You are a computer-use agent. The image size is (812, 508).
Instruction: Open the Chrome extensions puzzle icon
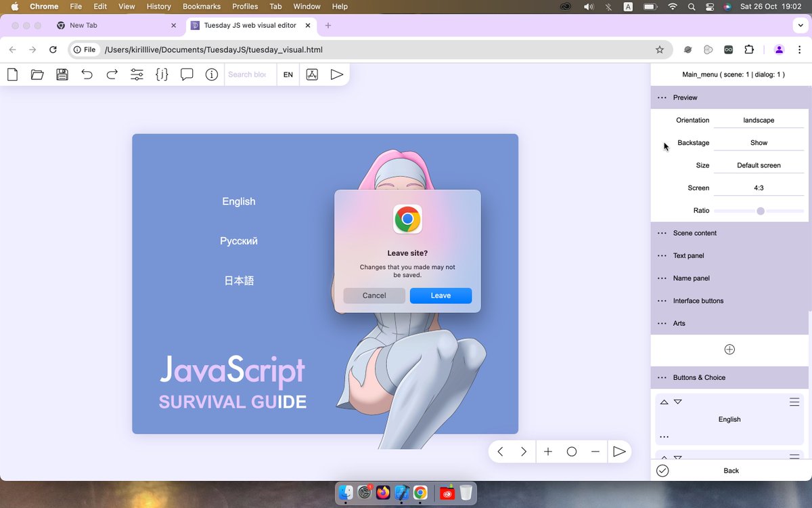tap(749, 49)
